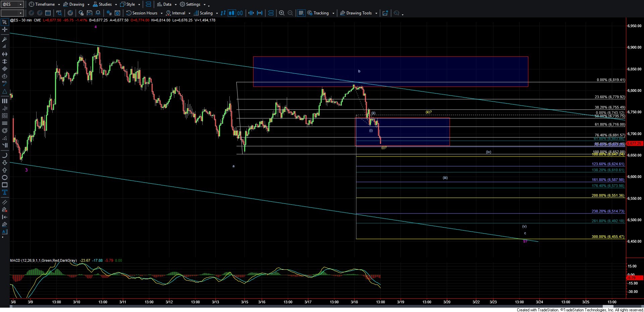The height and width of the screenshot is (312, 644).
Task: Pick the rectangle drawing tool
Action: tap(5, 185)
